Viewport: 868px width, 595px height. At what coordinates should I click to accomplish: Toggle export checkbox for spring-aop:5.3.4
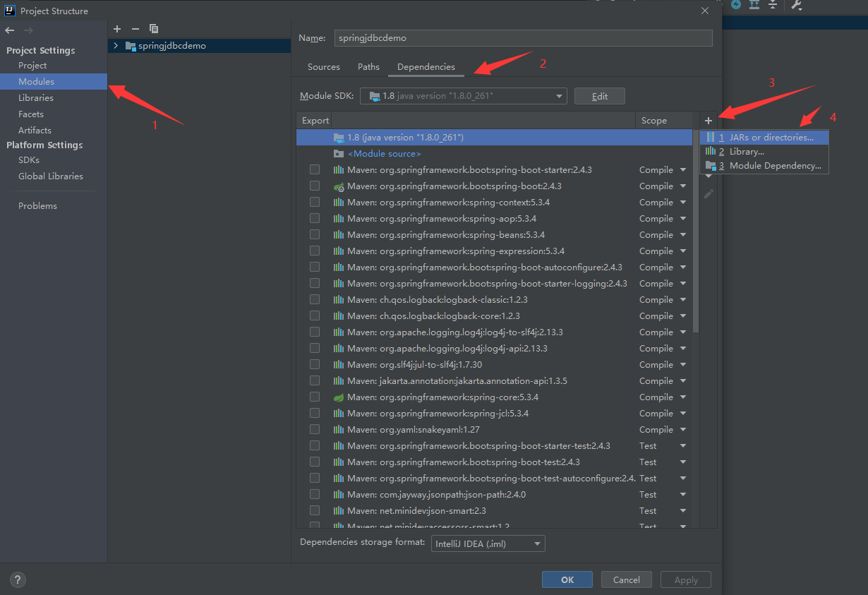315,219
